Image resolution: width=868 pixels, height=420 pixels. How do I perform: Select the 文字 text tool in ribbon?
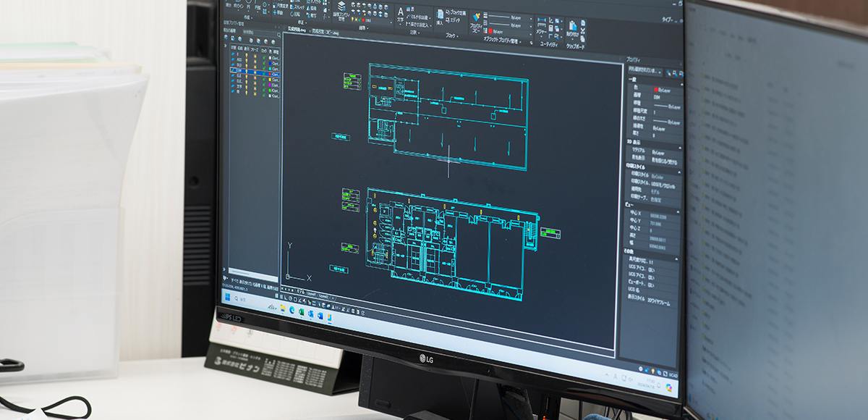pyautogui.click(x=401, y=15)
